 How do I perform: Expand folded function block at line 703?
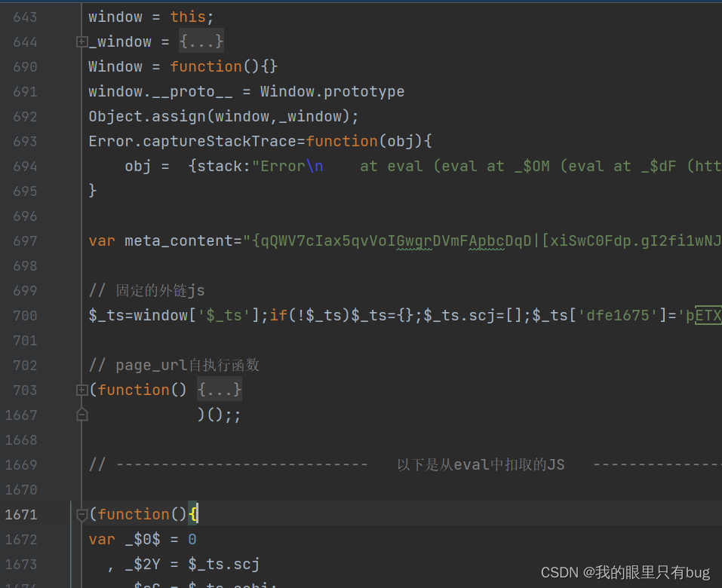coord(81,390)
